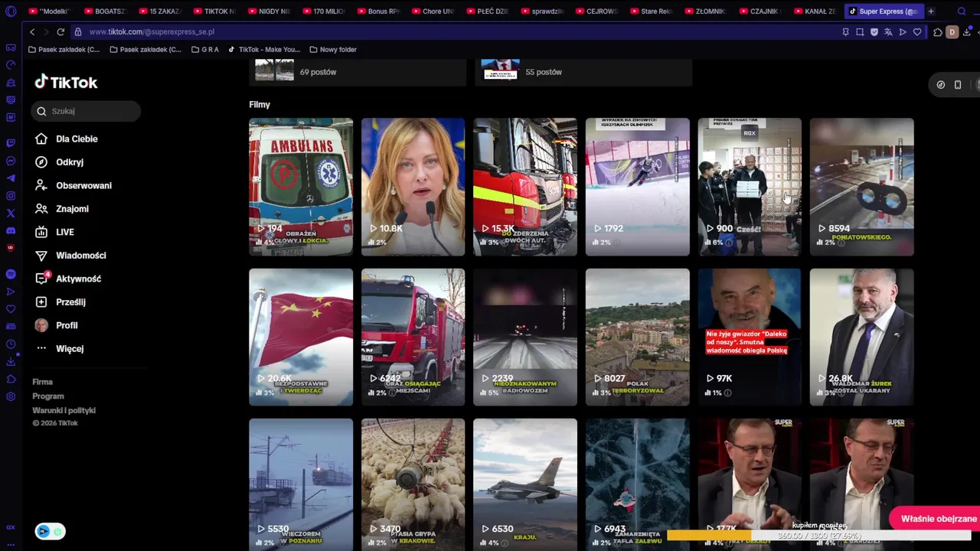This screenshot has height=551, width=980.
Task: Take a snapshot with the capture icon
Action: (860, 32)
